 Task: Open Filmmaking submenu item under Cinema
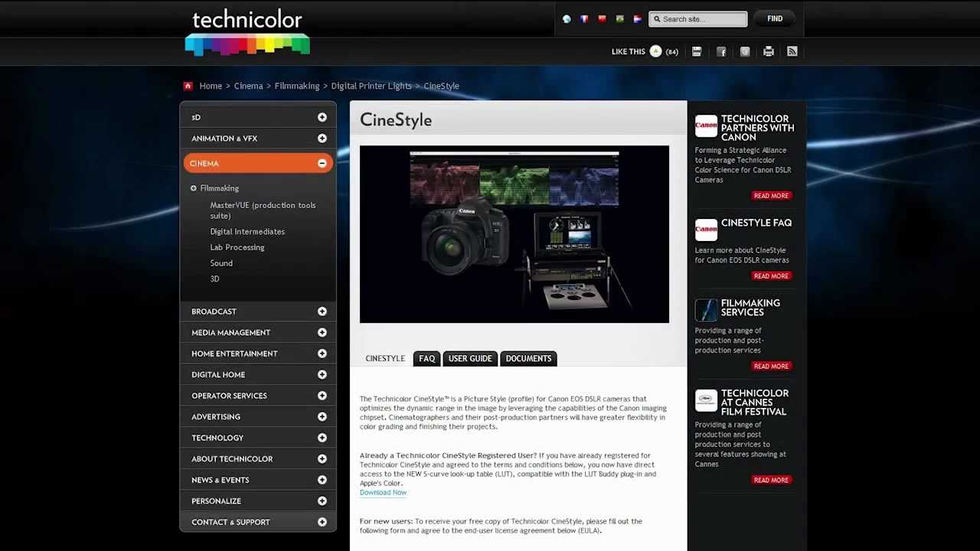[x=220, y=188]
